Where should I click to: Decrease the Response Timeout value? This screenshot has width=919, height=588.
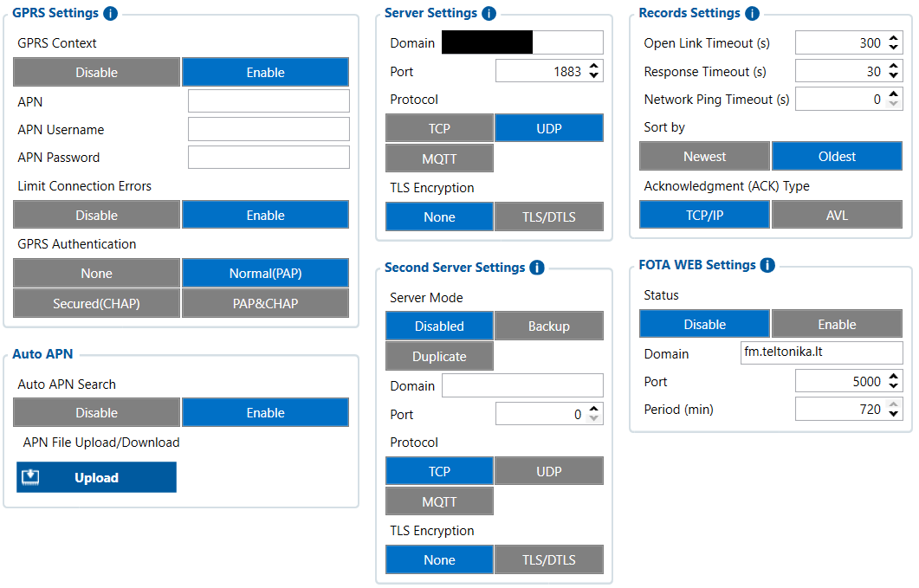894,76
